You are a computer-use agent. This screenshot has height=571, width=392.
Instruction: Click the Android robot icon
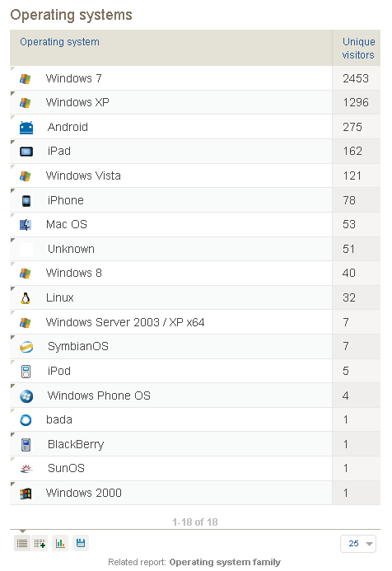coord(26,128)
